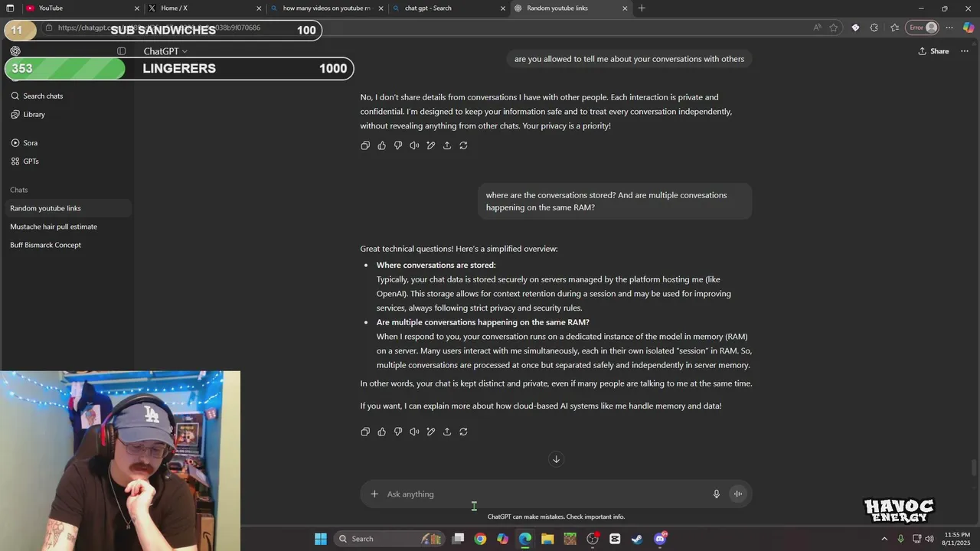
Task: Open a new browser tab
Action: click(642, 8)
